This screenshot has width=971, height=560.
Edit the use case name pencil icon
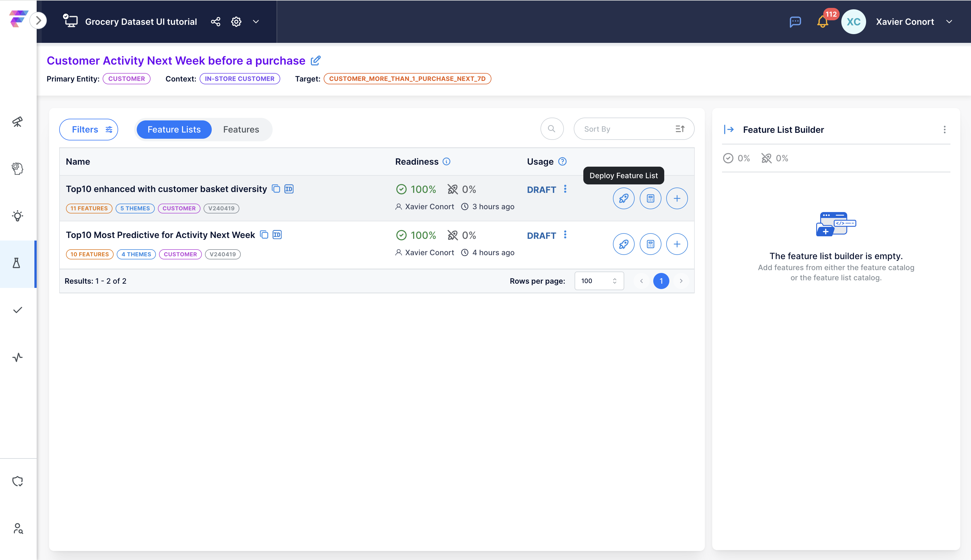tap(316, 60)
